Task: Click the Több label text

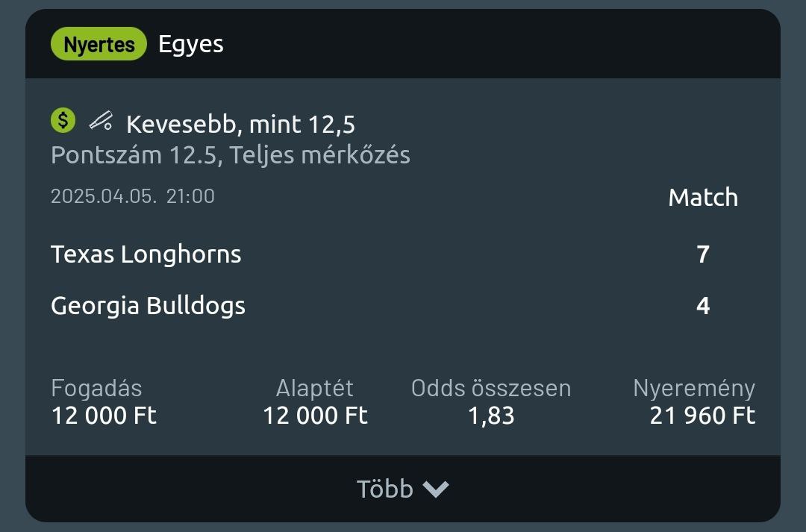Action: 384,489
